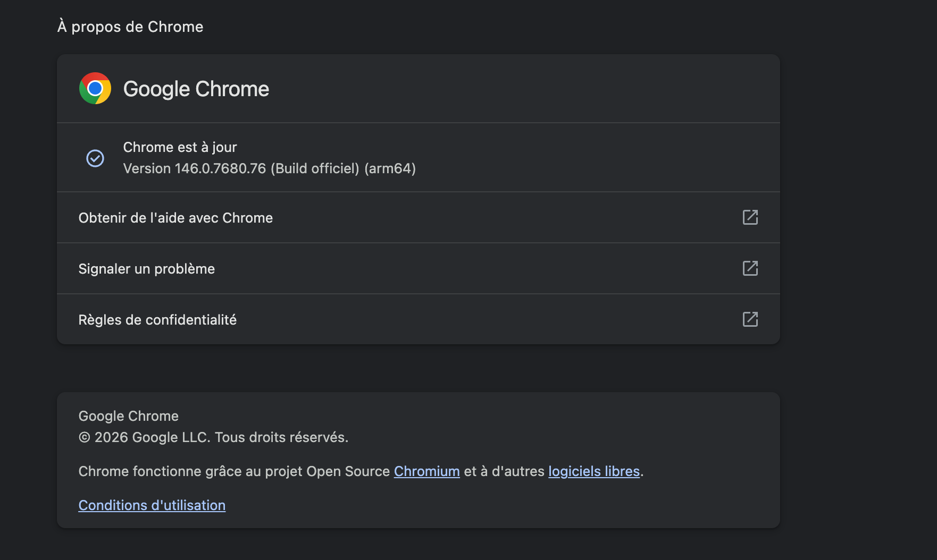The height and width of the screenshot is (560, 937).
Task: Open "Conditions d'utilisation"
Action: (x=152, y=505)
